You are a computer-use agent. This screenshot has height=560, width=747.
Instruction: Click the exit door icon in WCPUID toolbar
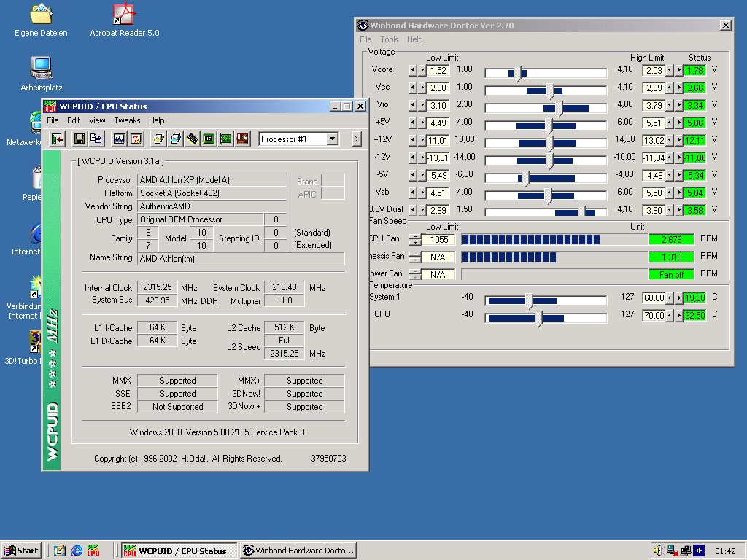(x=58, y=139)
